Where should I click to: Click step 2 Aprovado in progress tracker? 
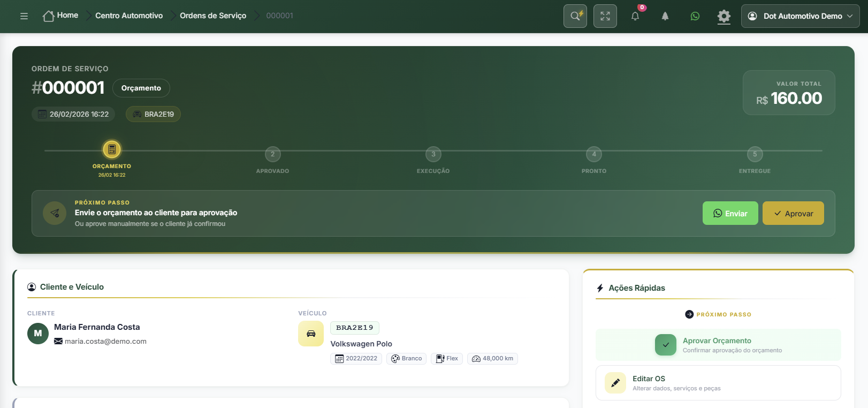click(x=272, y=154)
